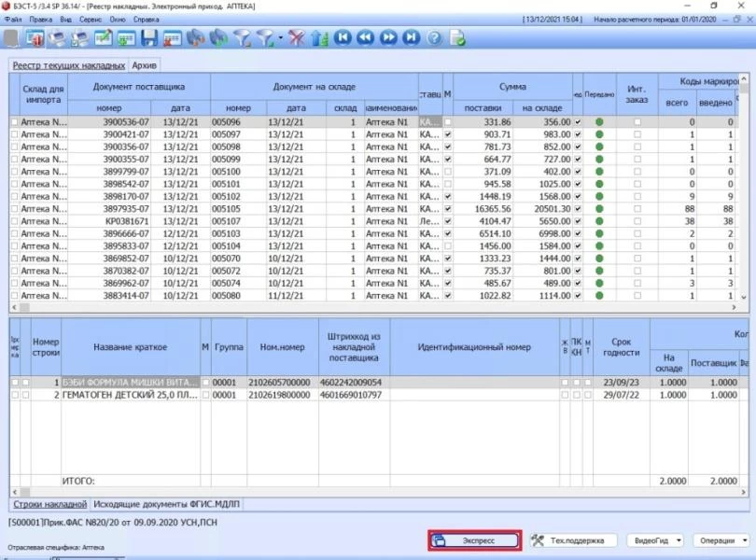Open the Окно menu
The width and height of the screenshot is (756, 560).
[118, 20]
